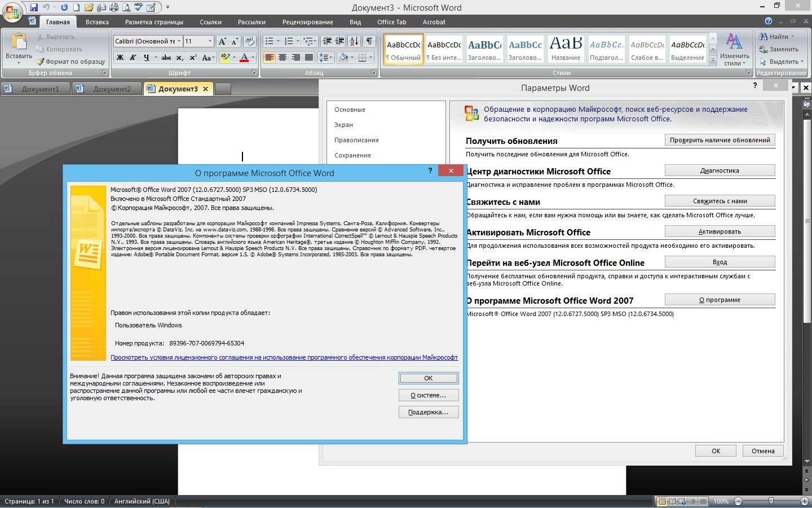Clear formatting icon in font group

tap(250, 41)
